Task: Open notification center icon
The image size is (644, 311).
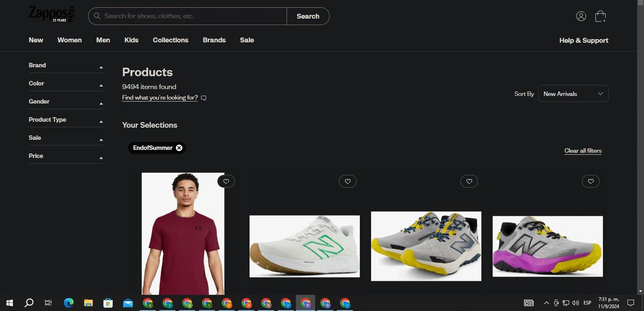Action: coord(631,303)
